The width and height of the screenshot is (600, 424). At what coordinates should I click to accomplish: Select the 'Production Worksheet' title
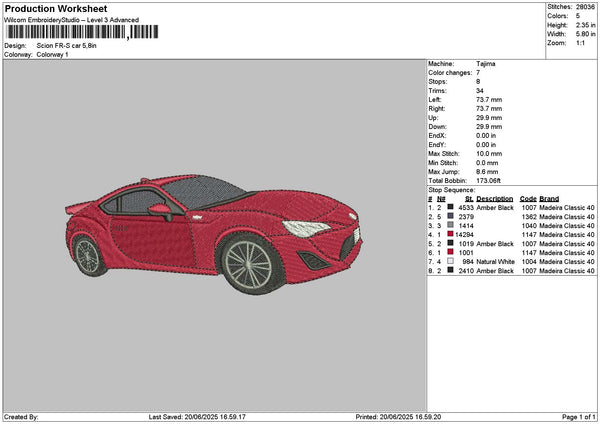(x=56, y=9)
